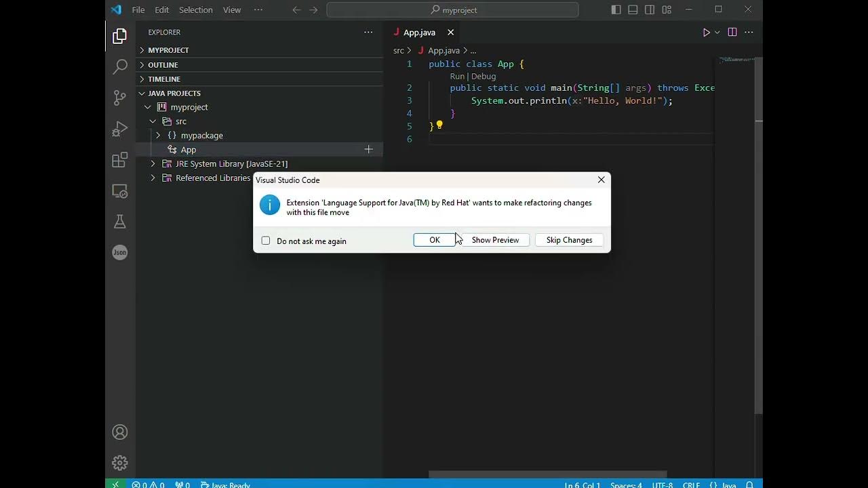Change line endings via CRLF status item
This screenshot has height=488, width=868.
point(692,485)
